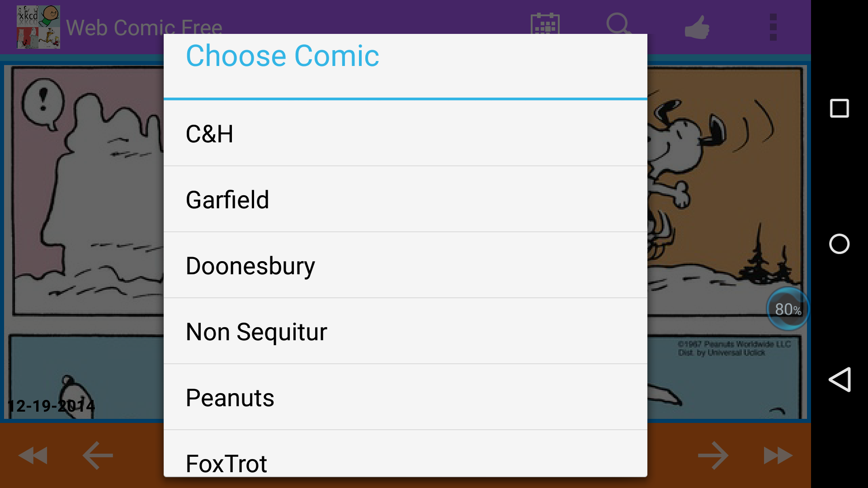Viewport: 868px width, 488px height.
Task: Choose Peanuts from the comic list
Action: pos(405,398)
